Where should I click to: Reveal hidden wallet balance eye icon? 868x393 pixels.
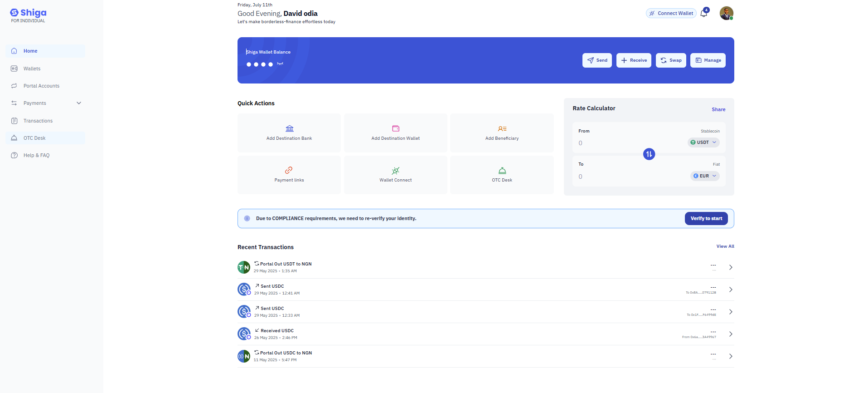point(280,64)
